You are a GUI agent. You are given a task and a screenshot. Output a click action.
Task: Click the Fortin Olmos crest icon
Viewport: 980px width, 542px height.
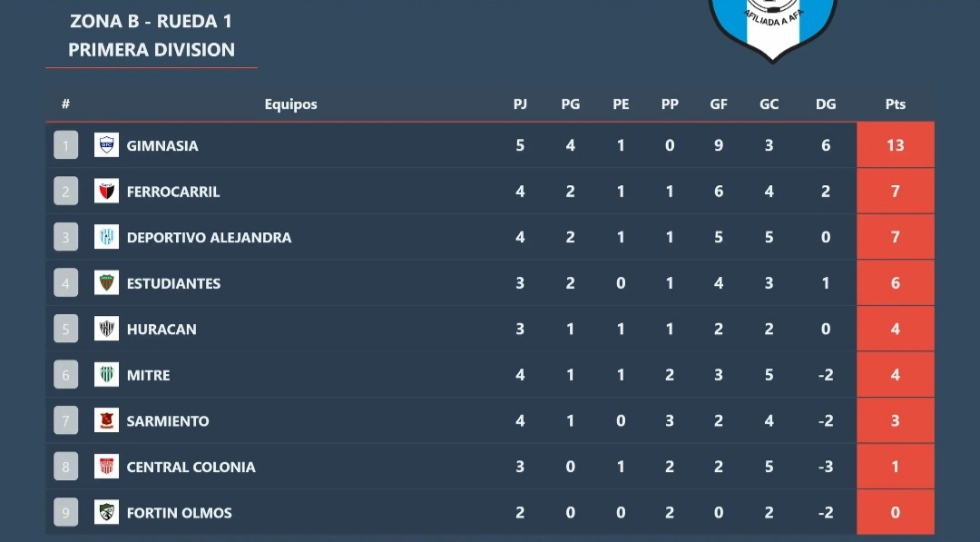pyautogui.click(x=106, y=512)
